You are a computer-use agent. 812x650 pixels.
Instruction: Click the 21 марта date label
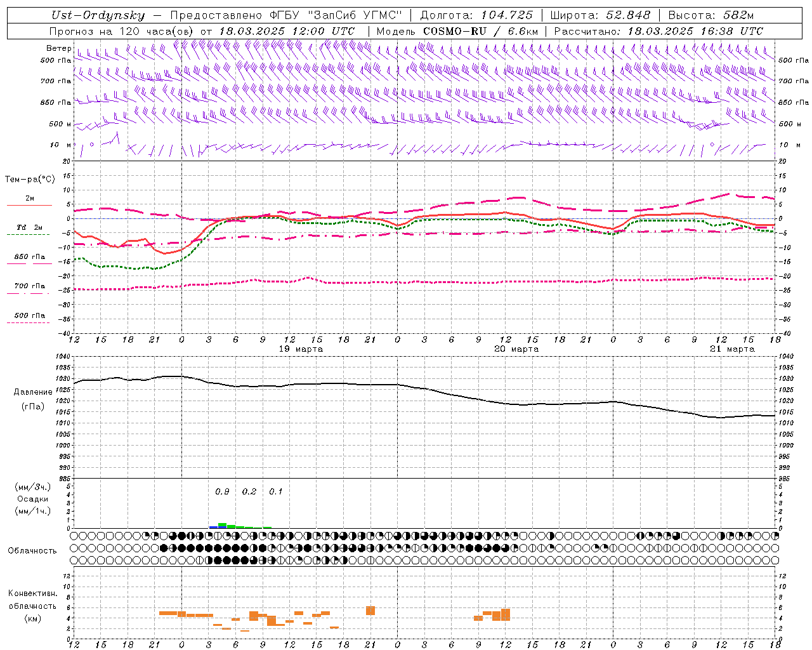732,349
